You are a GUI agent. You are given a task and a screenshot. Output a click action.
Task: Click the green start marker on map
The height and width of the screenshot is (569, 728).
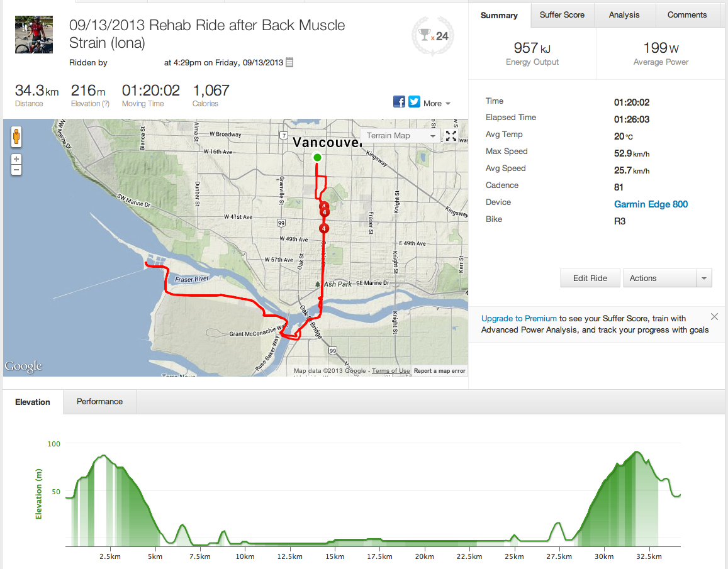coord(317,157)
